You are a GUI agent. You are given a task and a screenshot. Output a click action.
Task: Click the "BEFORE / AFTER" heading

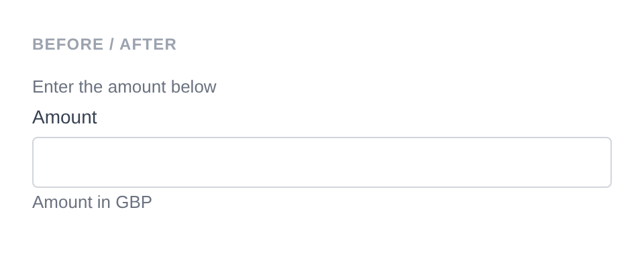click(x=105, y=44)
